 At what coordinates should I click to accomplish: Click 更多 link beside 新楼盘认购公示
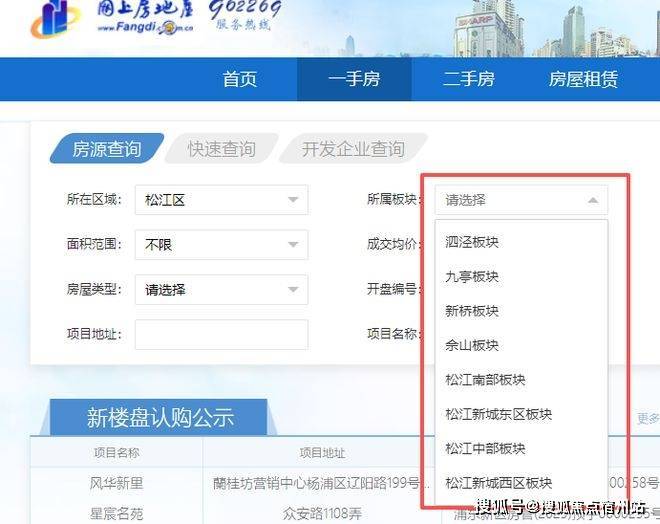(648, 418)
